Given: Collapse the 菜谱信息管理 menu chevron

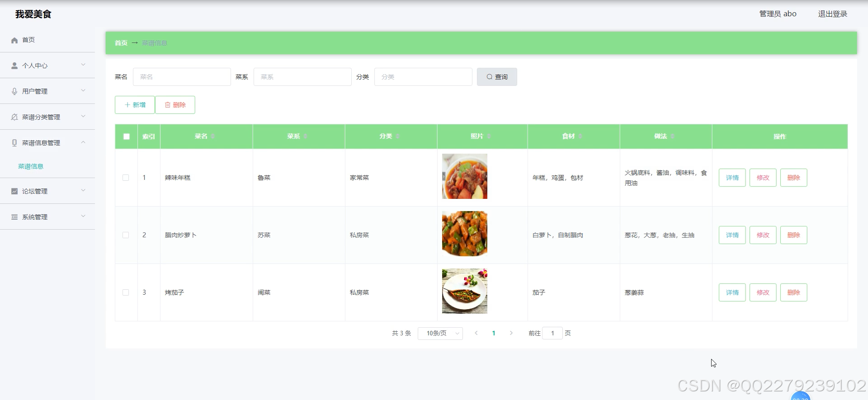Looking at the screenshot, I should pyautogui.click(x=83, y=142).
